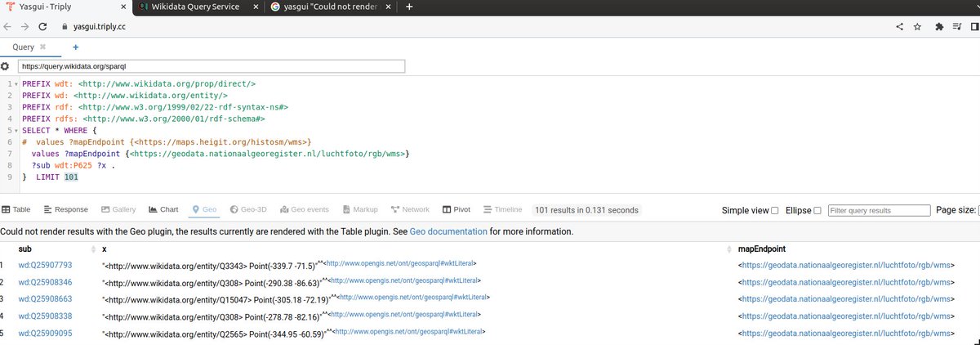Close the Query tab with its x icon

[42, 47]
